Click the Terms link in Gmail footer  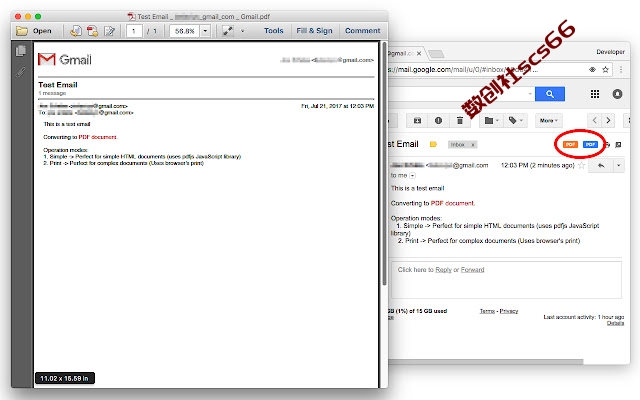[x=487, y=311]
